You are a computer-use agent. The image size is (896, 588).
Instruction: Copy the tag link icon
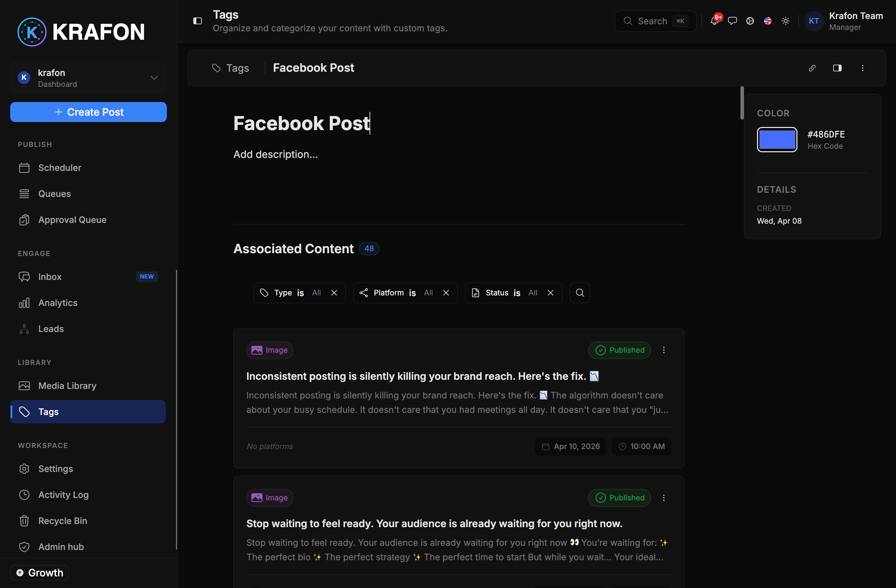coord(812,68)
